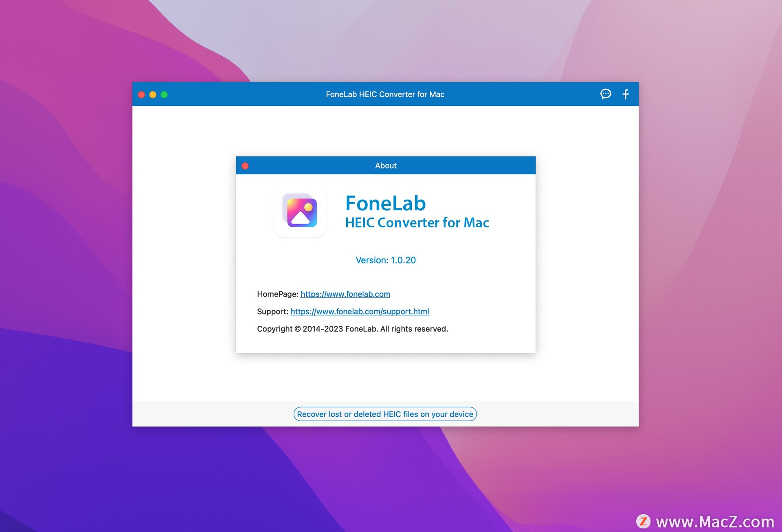Image resolution: width=782 pixels, height=532 pixels.
Task: Click Recover lost or deleted HEIC files
Action: pos(385,414)
